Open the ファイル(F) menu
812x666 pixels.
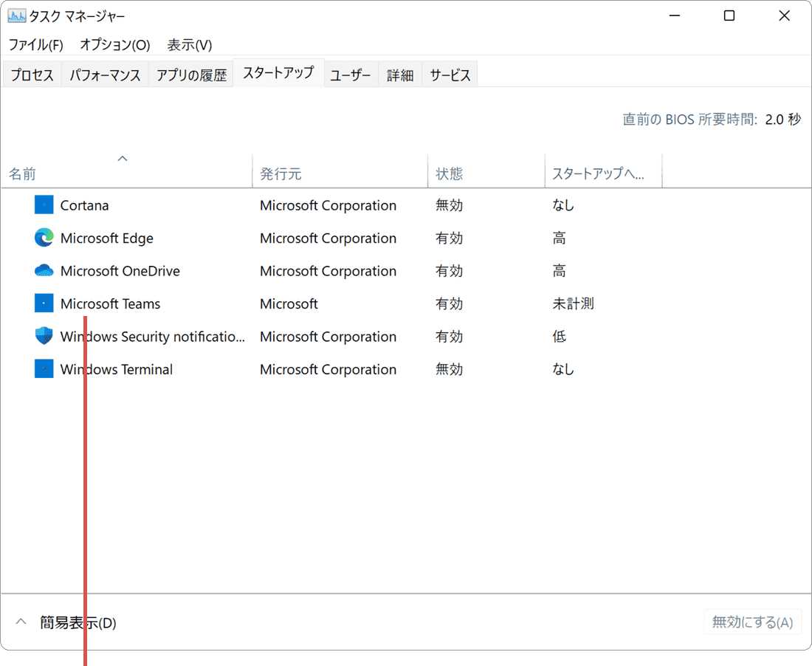click(x=35, y=45)
